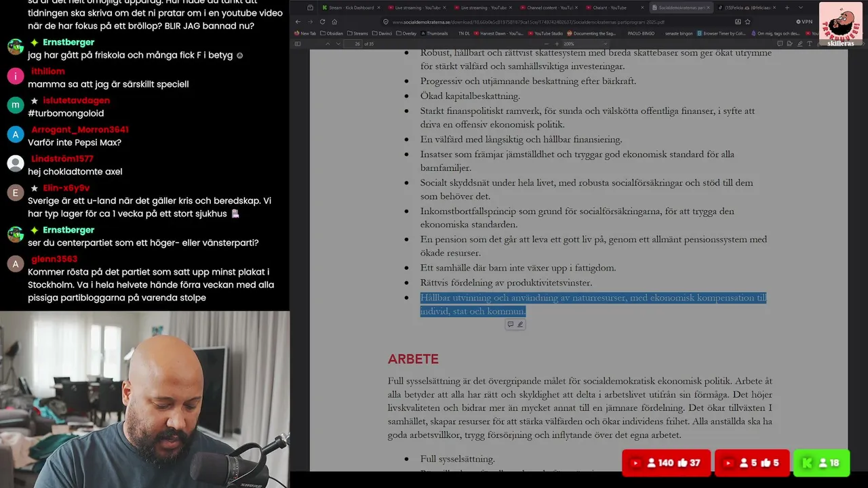Go back to the previous page
The height and width of the screenshot is (488, 868).
[x=298, y=22]
